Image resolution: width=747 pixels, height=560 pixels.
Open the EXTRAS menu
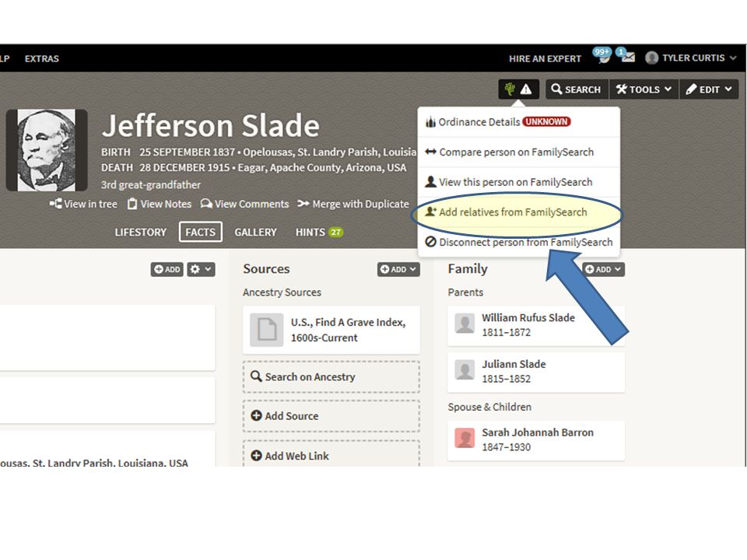click(42, 58)
